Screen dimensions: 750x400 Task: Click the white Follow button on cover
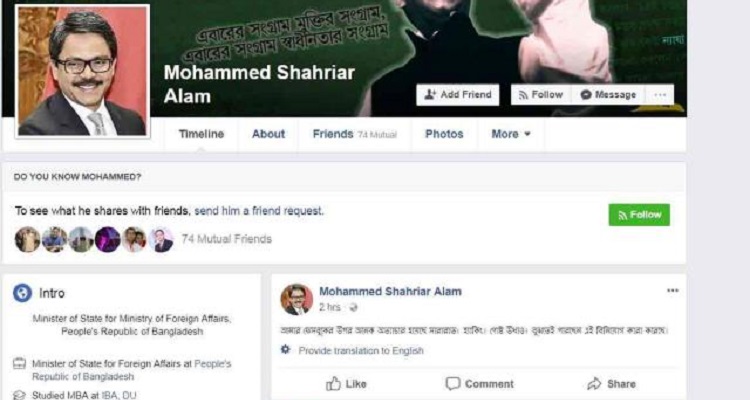point(541,95)
